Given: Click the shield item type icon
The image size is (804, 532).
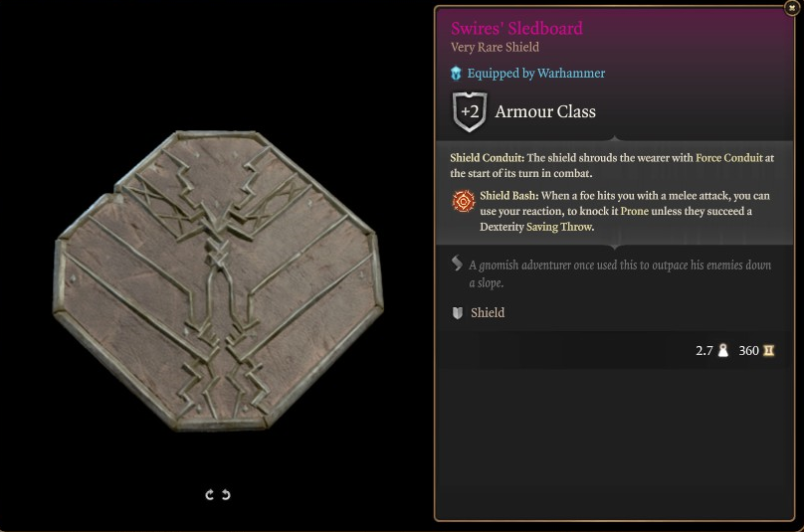Looking at the screenshot, I should (x=458, y=313).
